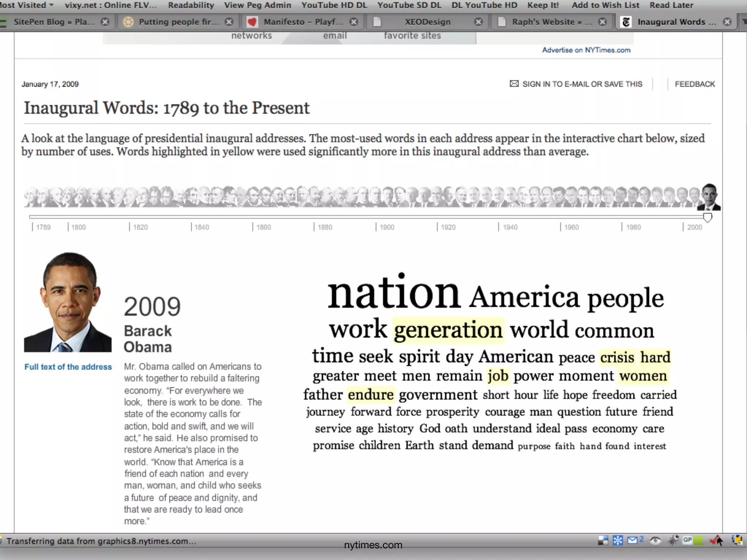Click the Readability bookmarklet in bookmarks bar

coord(191,5)
